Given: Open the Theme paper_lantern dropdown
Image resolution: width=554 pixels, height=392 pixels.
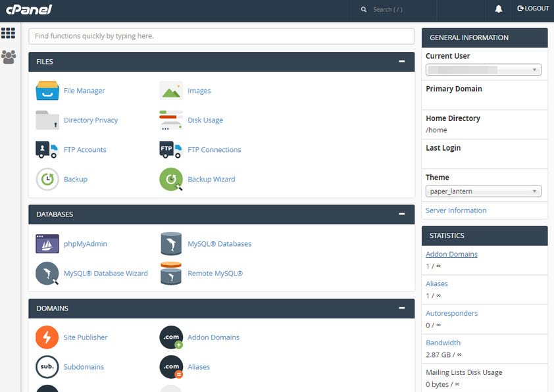Looking at the screenshot, I should pyautogui.click(x=484, y=191).
